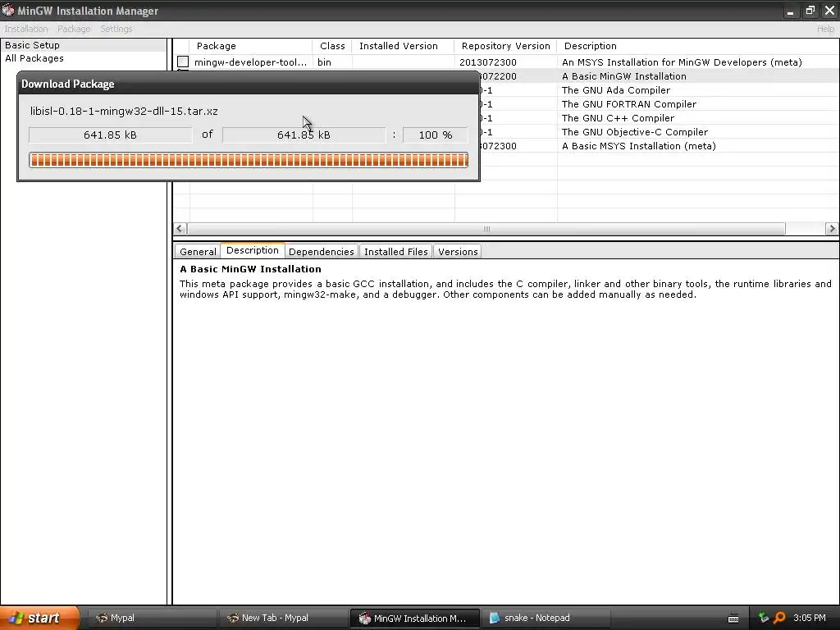Open the Package menu

(74, 29)
